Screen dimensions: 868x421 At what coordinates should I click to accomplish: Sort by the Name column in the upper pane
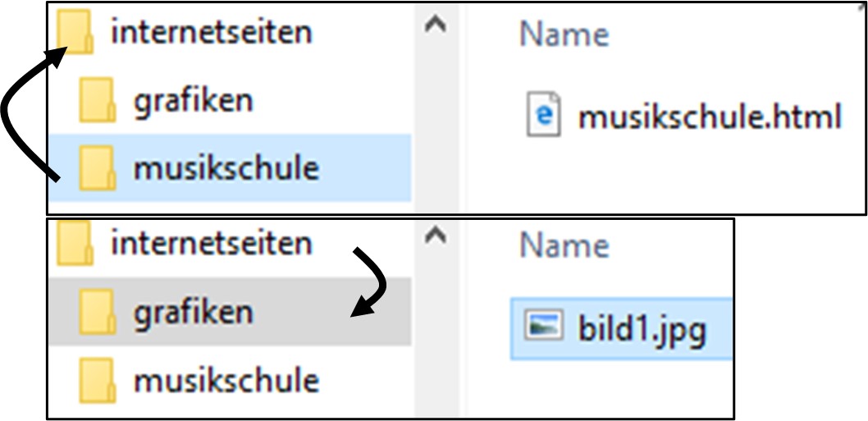point(564,34)
